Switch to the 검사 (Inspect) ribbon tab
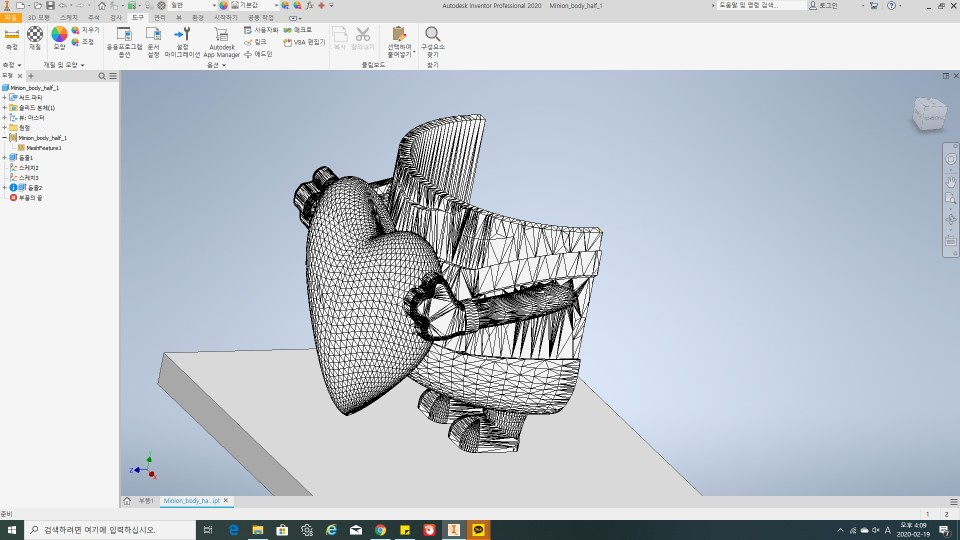Viewport: 960px width, 540px height. tap(116, 18)
